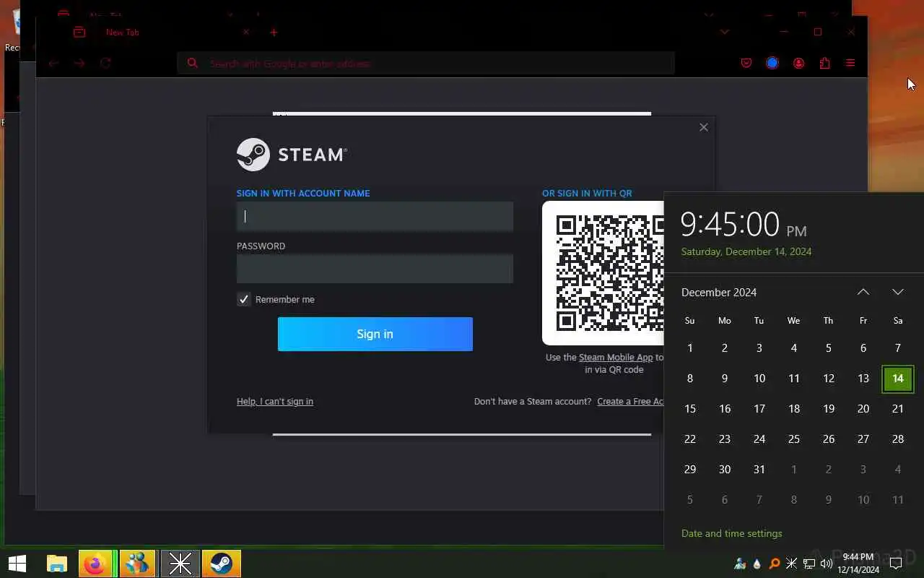Open Firefox View icon left of New Tab
The image size is (924, 578).
tap(79, 32)
